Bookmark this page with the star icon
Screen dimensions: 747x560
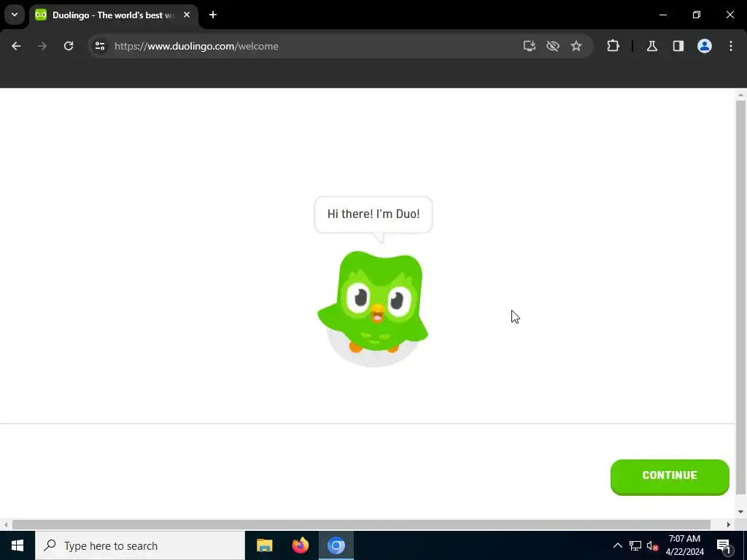(x=576, y=46)
